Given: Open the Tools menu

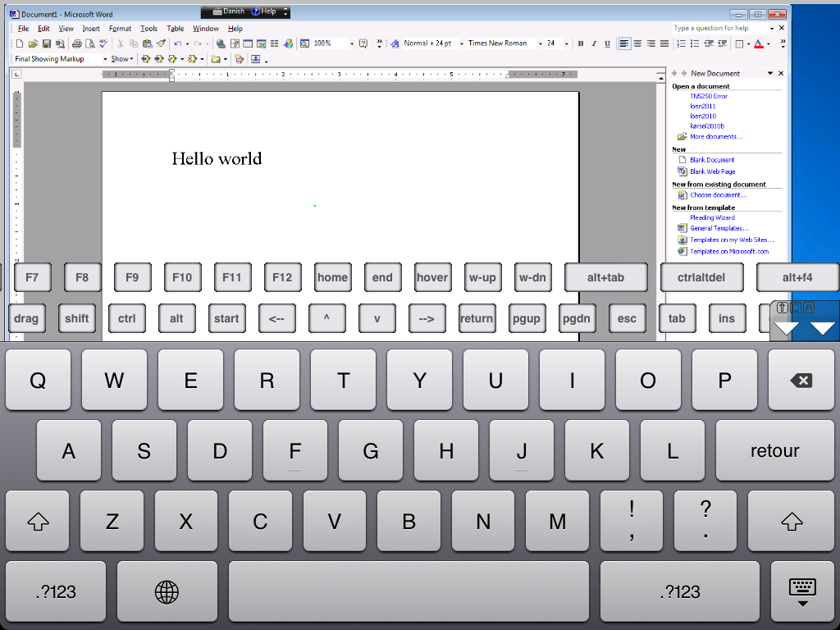Looking at the screenshot, I should tap(149, 29).
